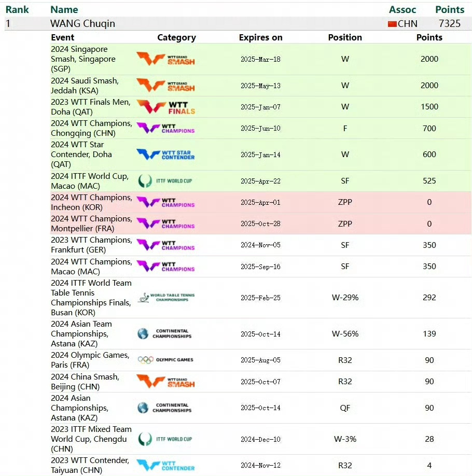Click event 2023 WTT Finals Men, Doha
The height and width of the screenshot is (476, 472).
pyautogui.click(x=91, y=107)
